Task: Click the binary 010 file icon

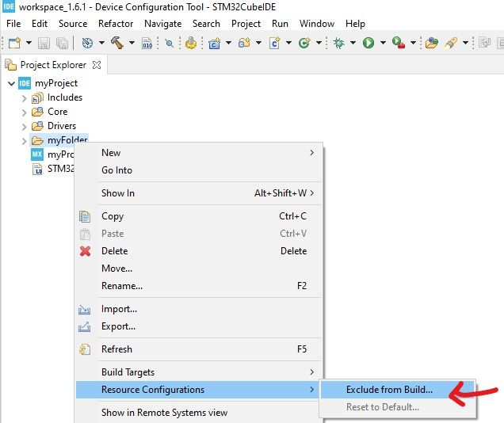Action: pyautogui.click(x=147, y=43)
